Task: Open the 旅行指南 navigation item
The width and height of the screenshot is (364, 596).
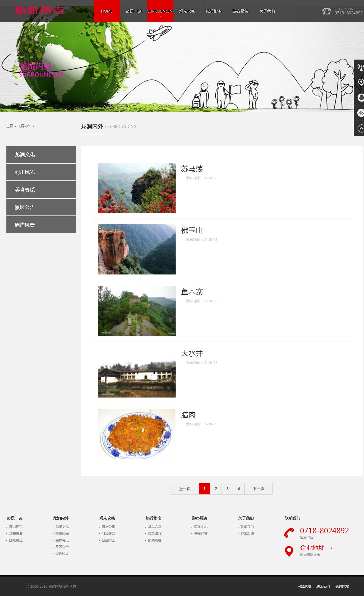Action: (x=214, y=11)
